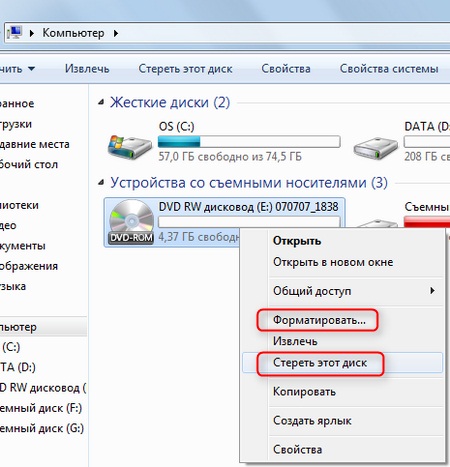Click the Свойства toolbar button
Screen dimensions: 450x467
point(286,69)
